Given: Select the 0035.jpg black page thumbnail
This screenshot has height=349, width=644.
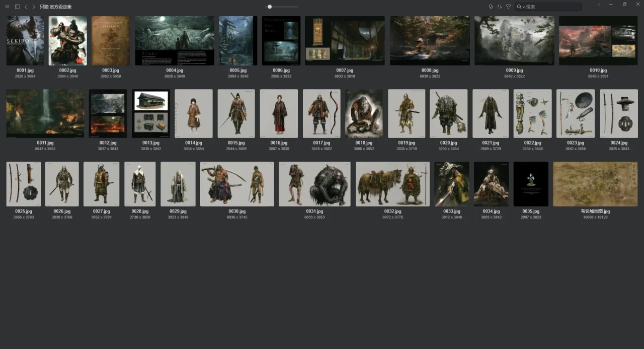Looking at the screenshot, I should pos(531,184).
